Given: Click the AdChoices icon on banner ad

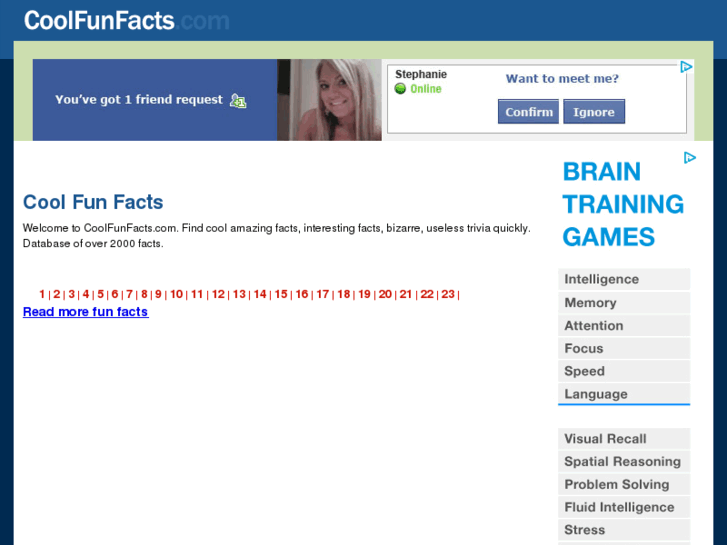Looking at the screenshot, I should pyautogui.click(x=686, y=67).
